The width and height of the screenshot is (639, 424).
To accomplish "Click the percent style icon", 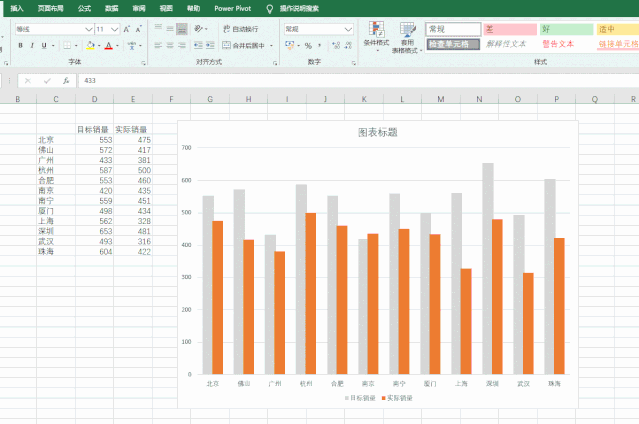I will (x=307, y=45).
